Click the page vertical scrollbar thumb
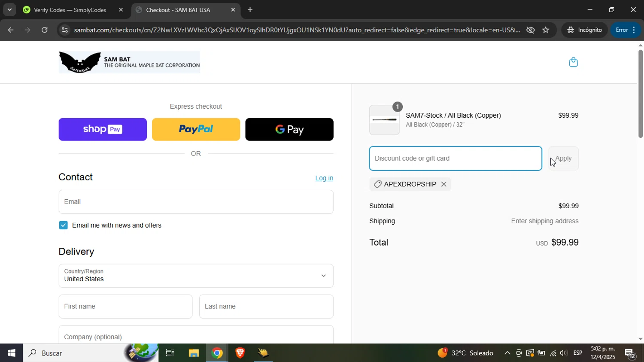The height and width of the screenshot is (362, 644). 640,94
